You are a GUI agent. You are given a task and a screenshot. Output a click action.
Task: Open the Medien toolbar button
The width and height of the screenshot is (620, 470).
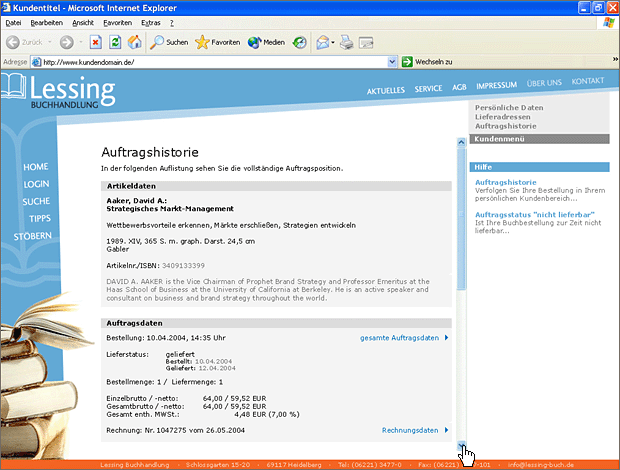pyautogui.click(x=266, y=42)
